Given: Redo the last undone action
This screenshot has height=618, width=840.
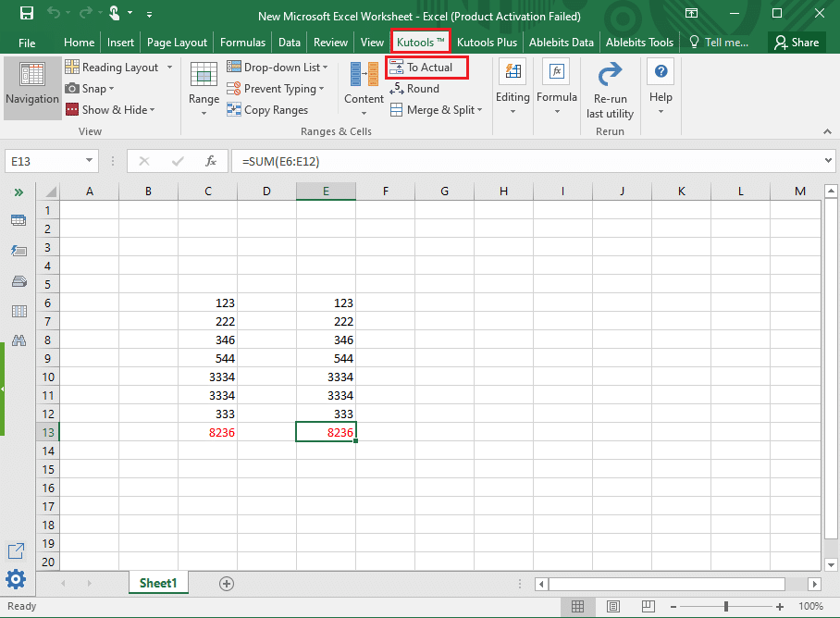Looking at the screenshot, I should click(86, 13).
